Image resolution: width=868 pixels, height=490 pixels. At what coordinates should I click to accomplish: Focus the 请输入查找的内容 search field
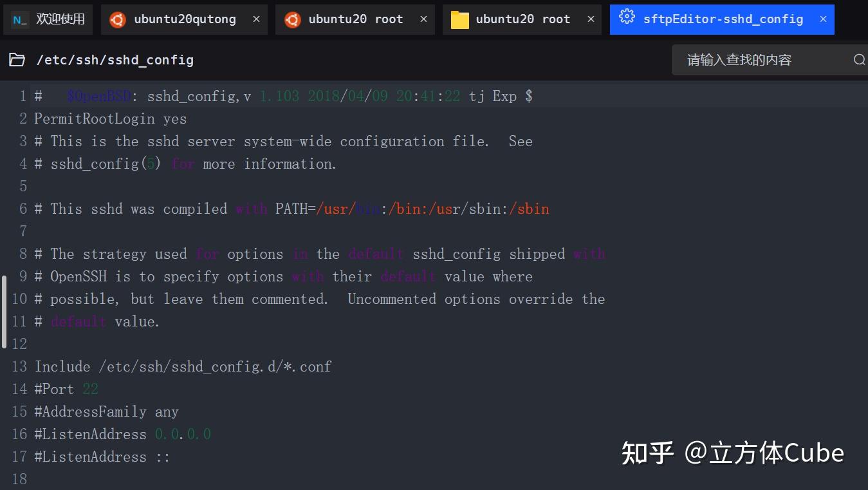click(x=759, y=60)
